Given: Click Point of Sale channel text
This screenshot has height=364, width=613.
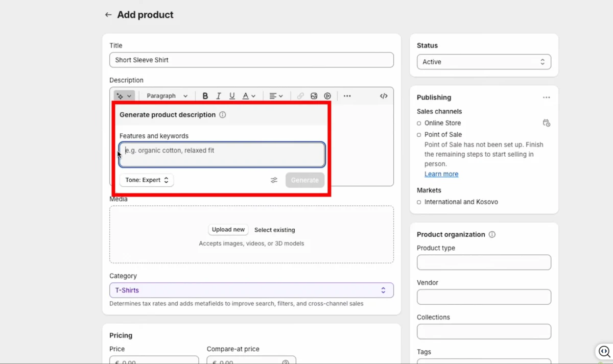Looking at the screenshot, I should (443, 135).
